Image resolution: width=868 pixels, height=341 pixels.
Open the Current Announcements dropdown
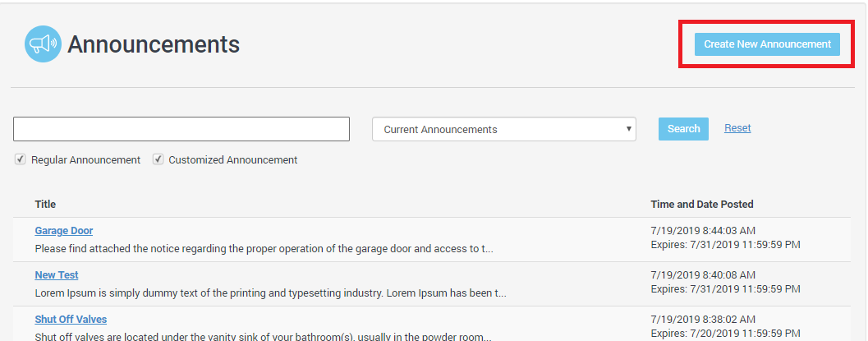(504, 129)
